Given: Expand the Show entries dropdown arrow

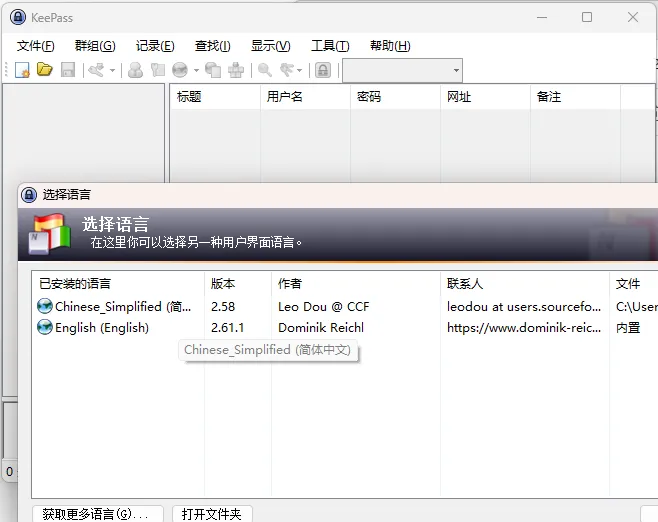Looking at the screenshot, I should coord(299,70).
